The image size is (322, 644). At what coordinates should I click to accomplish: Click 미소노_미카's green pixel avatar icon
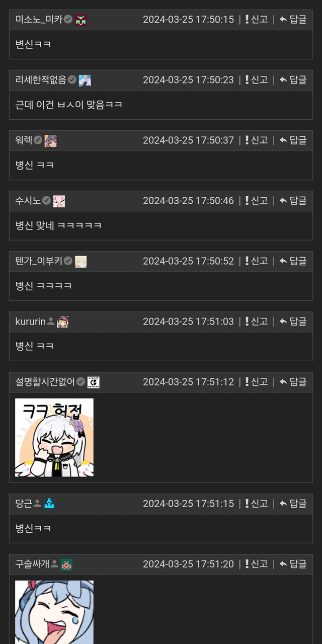point(81,20)
